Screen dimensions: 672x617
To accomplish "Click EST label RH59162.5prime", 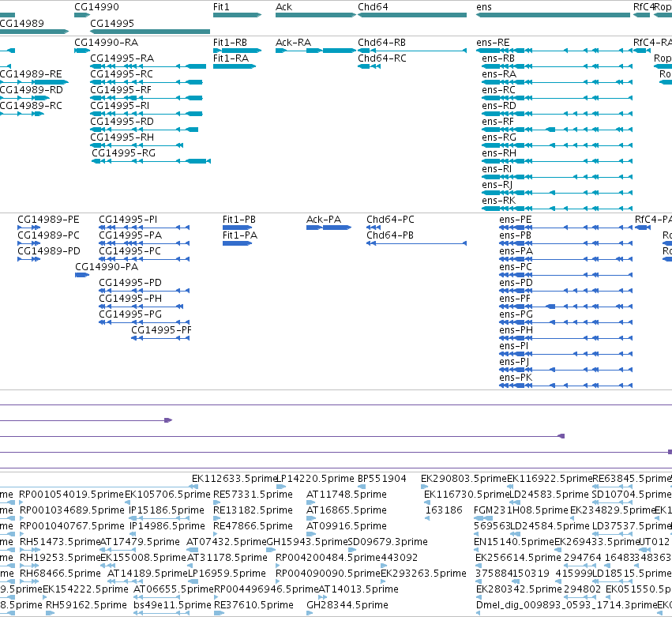I will (86, 605).
